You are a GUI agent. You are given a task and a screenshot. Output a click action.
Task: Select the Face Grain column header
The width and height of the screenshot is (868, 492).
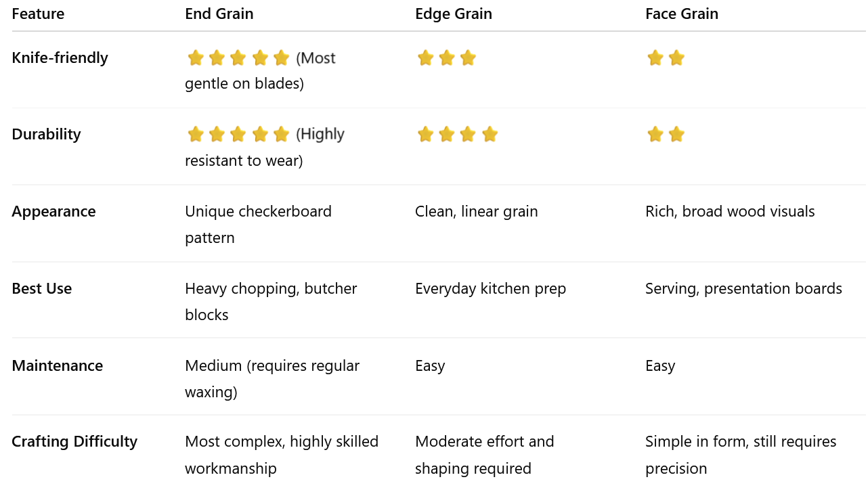pos(682,14)
